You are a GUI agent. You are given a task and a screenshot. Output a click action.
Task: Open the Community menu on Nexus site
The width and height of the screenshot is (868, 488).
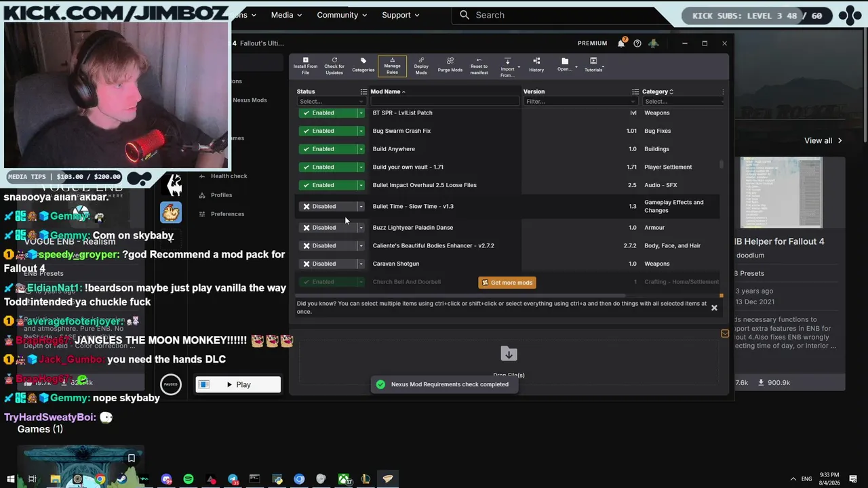342,15
